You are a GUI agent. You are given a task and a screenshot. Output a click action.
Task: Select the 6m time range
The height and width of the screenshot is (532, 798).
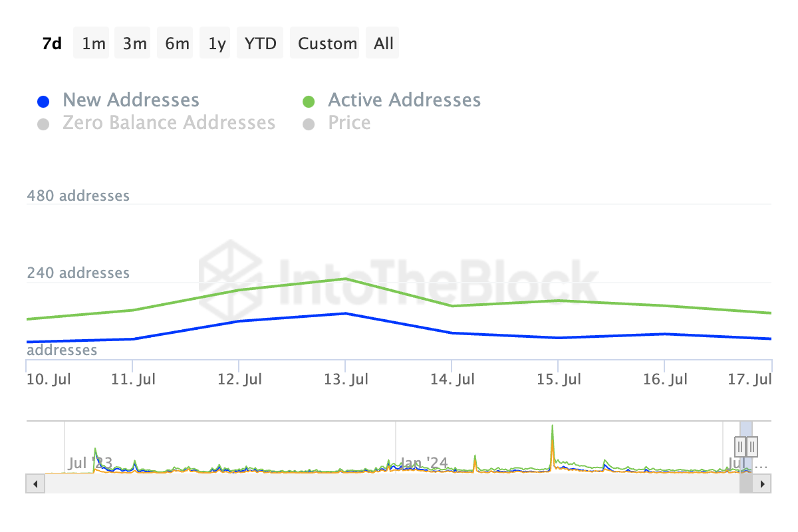click(177, 43)
